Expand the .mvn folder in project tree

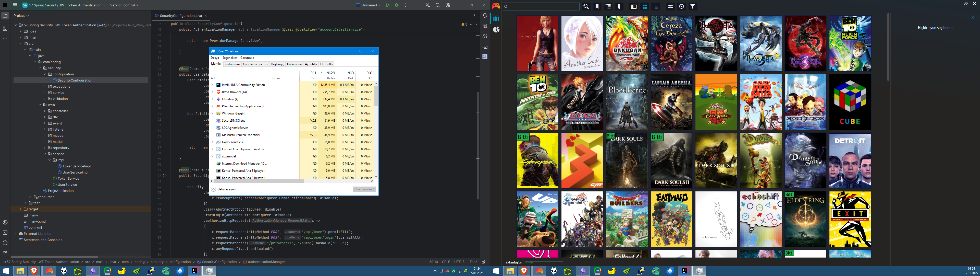pos(20,37)
